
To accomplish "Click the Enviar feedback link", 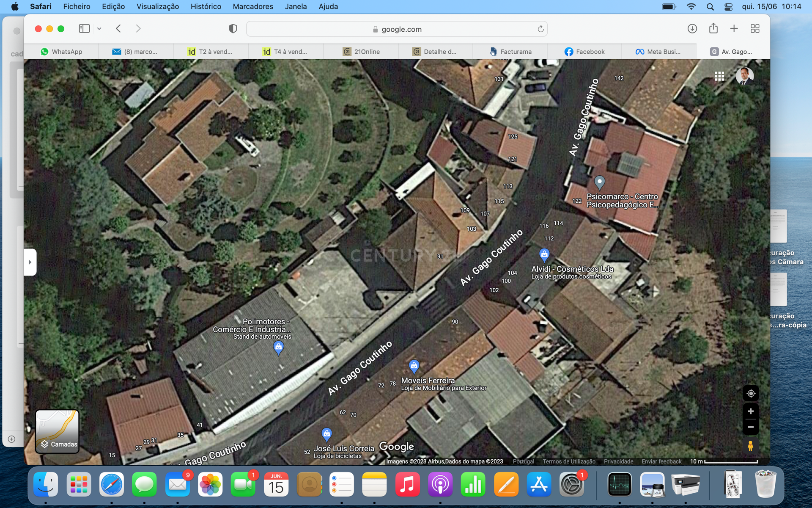I will coord(661,461).
